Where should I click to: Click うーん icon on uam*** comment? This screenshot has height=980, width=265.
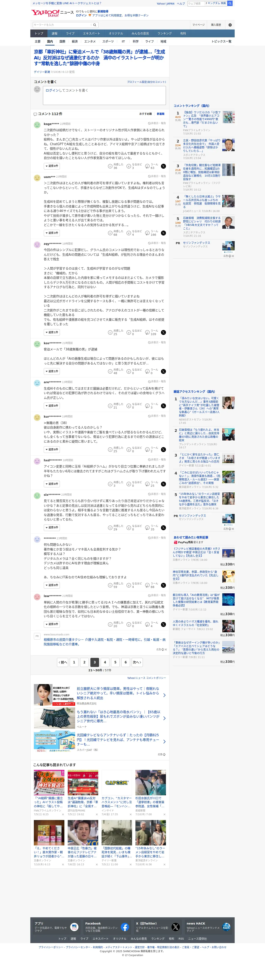(x=147, y=233)
